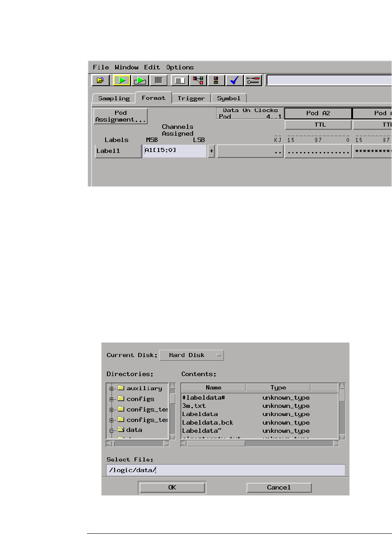
Task: Open the listing lines toolbar icon
Action: pos(179,80)
